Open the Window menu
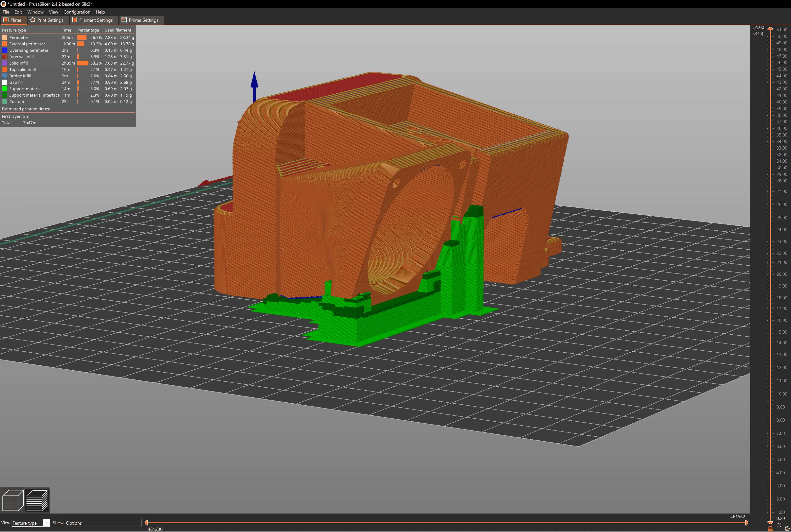The width and height of the screenshot is (791, 532). pos(35,12)
